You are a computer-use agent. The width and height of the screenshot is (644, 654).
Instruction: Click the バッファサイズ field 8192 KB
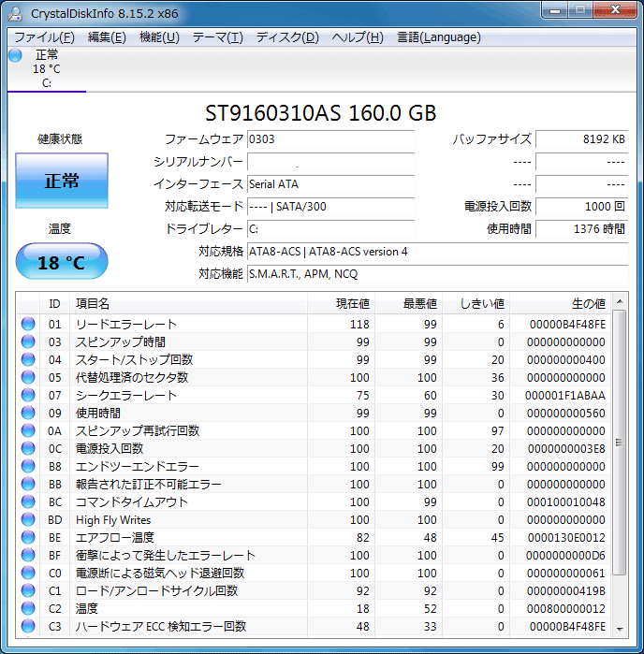coord(582,139)
